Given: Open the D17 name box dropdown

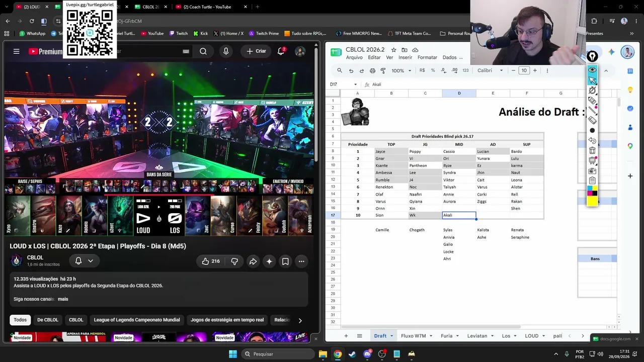Looking at the screenshot, I should (x=355, y=84).
